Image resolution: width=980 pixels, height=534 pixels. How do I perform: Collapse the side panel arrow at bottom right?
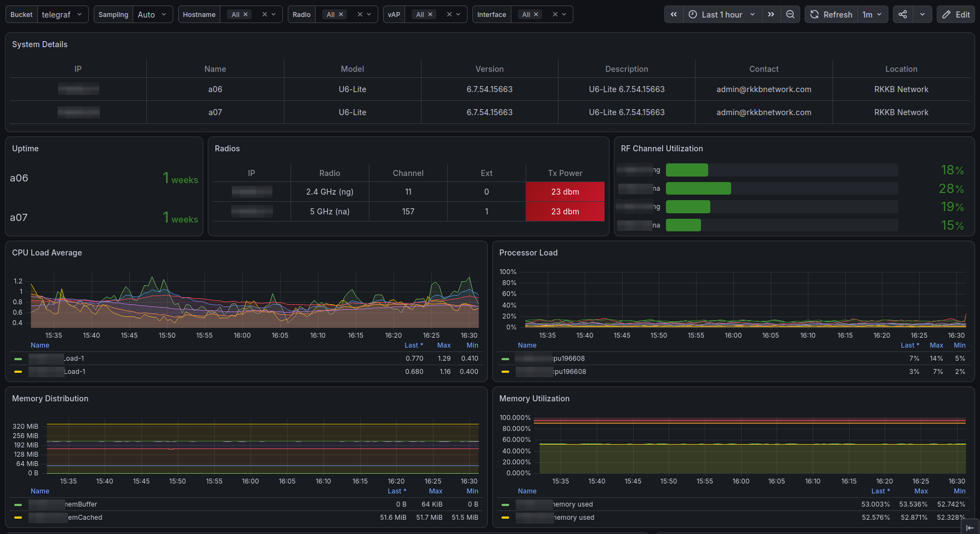click(x=970, y=527)
